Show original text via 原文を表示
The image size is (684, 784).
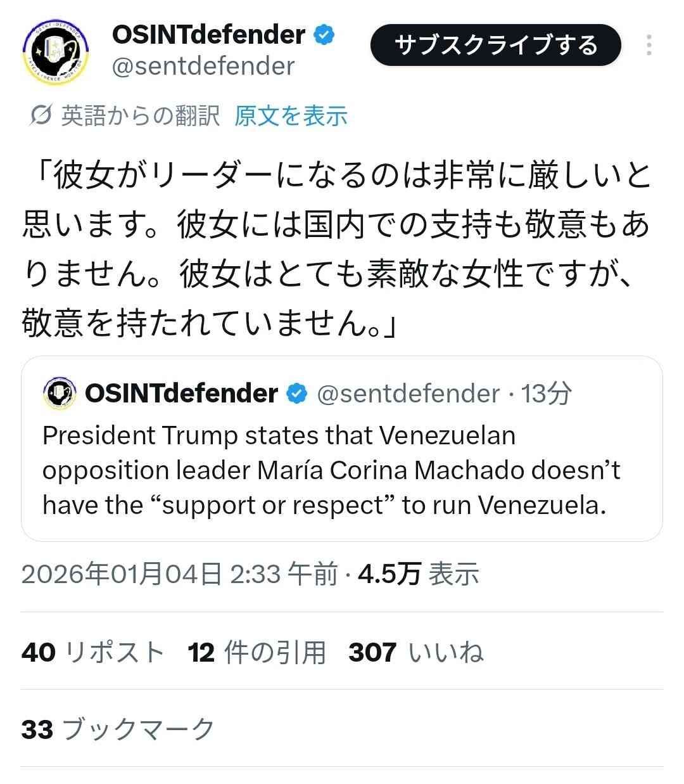(291, 116)
